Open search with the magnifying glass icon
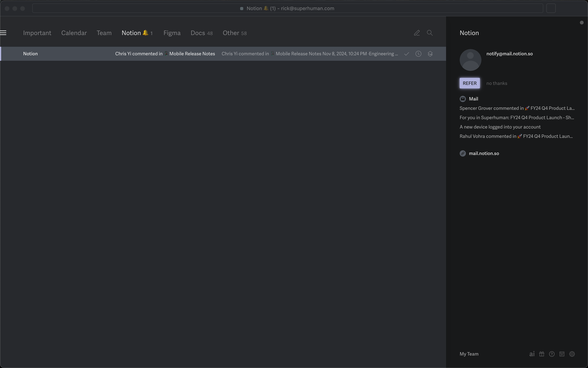The image size is (588, 368). tap(430, 33)
